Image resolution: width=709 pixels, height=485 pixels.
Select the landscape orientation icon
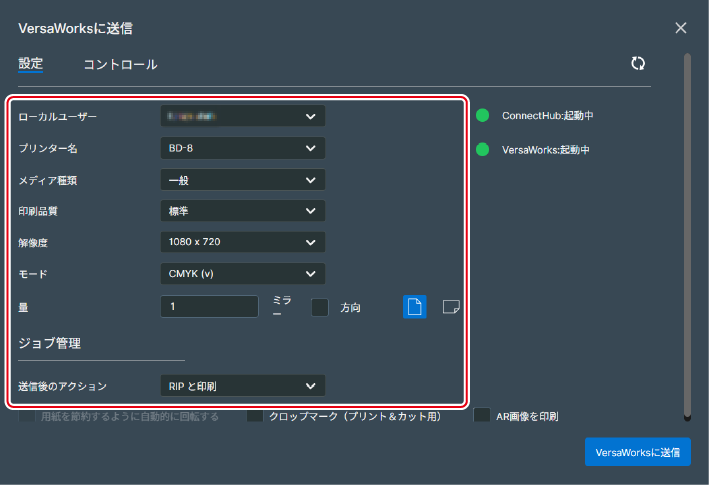point(451,307)
